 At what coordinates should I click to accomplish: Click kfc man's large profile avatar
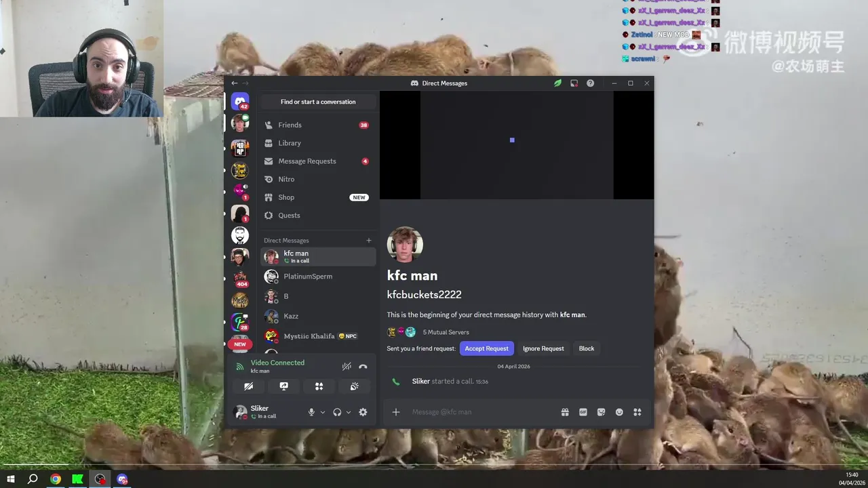pyautogui.click(x=405, y=244)
